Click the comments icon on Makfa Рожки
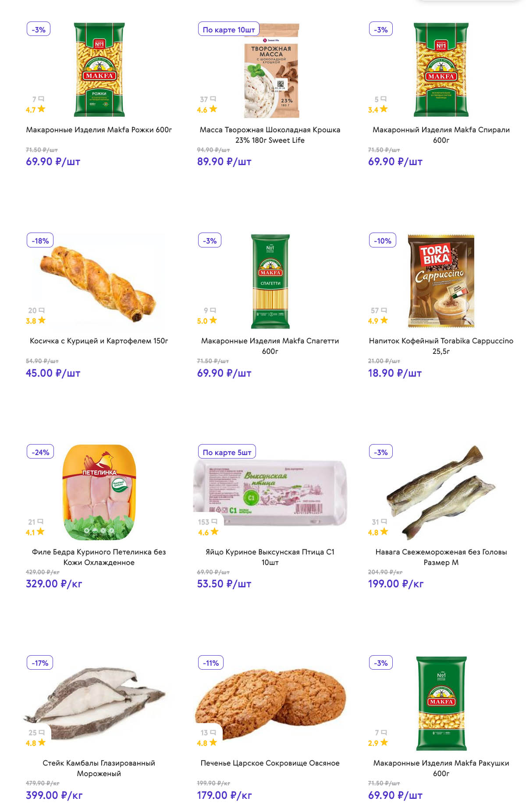Image resolution: width=526 pixels, height=812 pixels. click(x=42, y=99)
